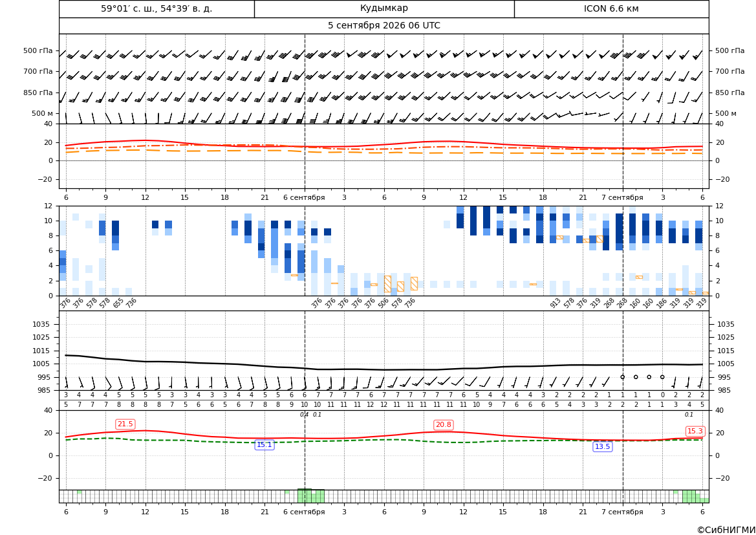
Task: Click the 5 сентября 2026 06 UTC header
Action: (383, 26)
